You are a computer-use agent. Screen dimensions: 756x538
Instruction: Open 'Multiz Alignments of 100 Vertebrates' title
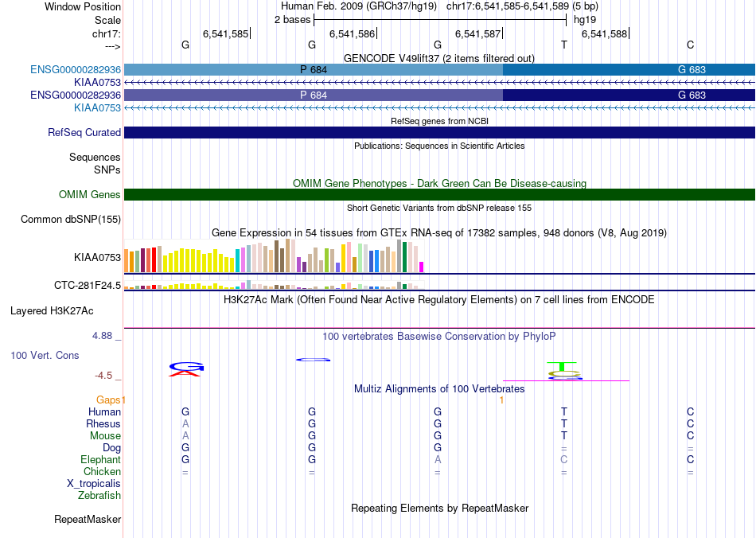(439, 388)
